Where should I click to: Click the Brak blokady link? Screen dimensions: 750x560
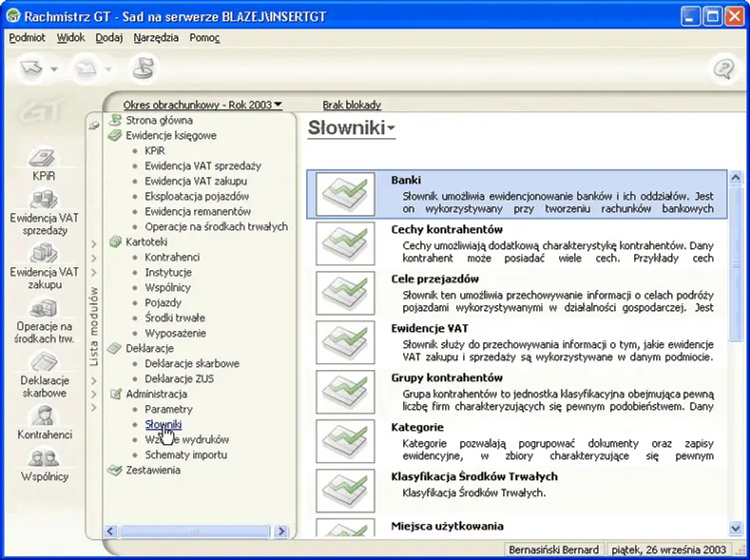(352, 105)
